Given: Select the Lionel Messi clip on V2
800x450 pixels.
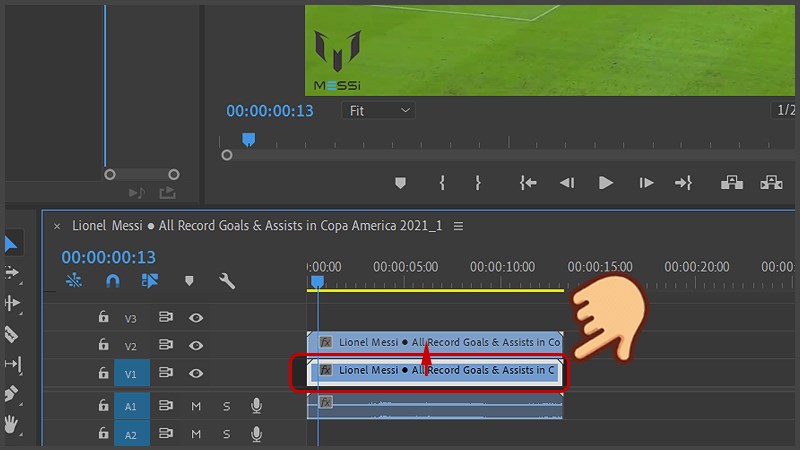Looking at the screenshot, I should pyautogui.click(x=440, y=343).
